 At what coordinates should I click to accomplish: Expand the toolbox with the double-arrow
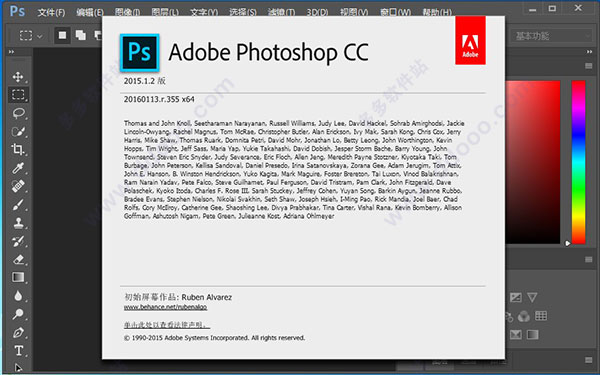pos(11,52)
